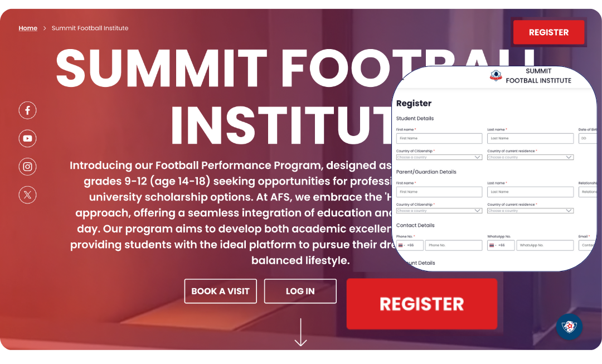Click the small REGISTER button in header
602x364 pixels.
click(x=548, y=32)
